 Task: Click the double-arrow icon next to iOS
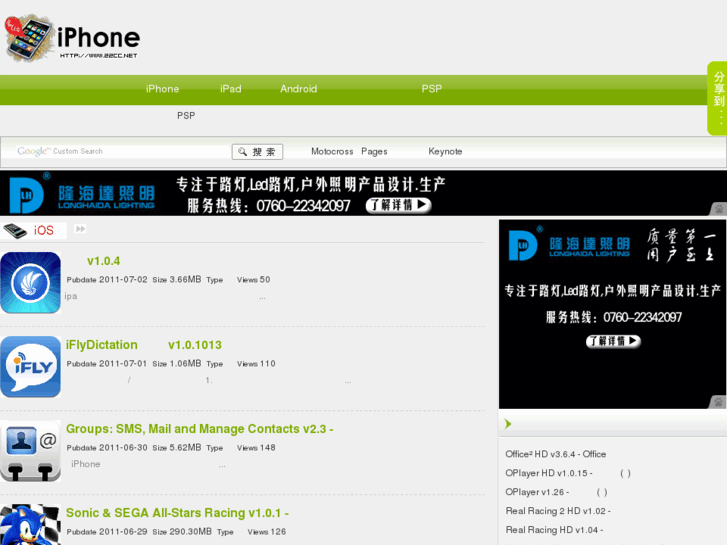pos(80,229)
